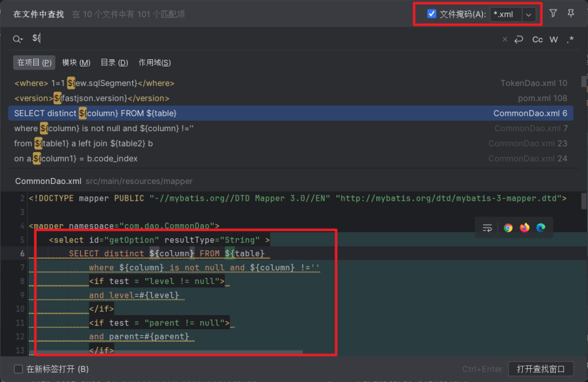Click the 打开查找窗口 button
Screen dimensions: 588x382
[541, 369]
